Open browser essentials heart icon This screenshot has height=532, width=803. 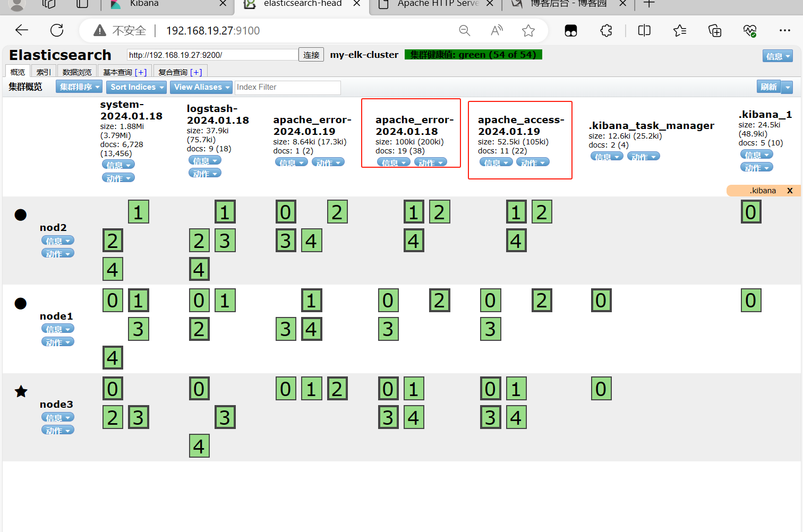pyautogui.click(x=750, y=31)
